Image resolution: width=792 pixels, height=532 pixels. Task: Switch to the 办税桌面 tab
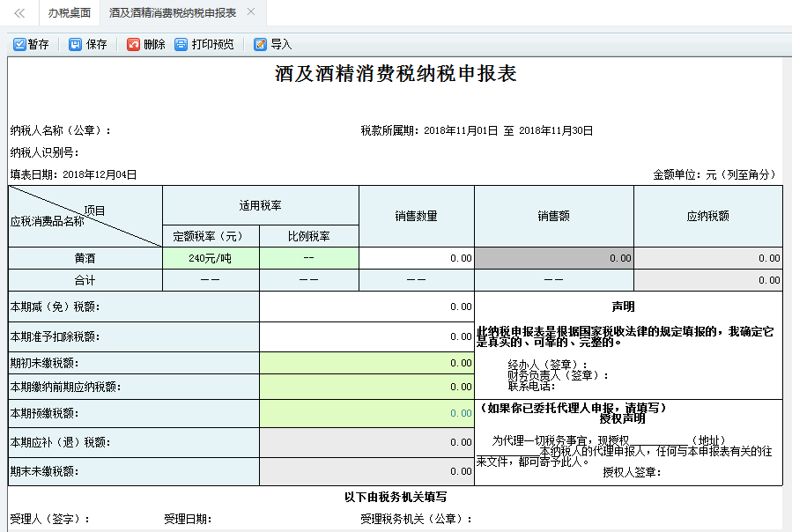tap(68, 13)
